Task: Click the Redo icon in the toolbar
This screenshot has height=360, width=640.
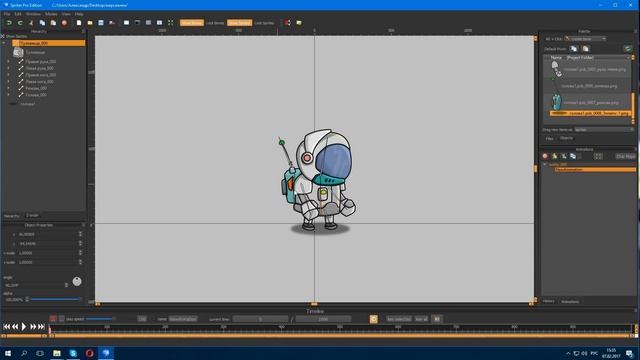Action: click(x=20, y=23)
